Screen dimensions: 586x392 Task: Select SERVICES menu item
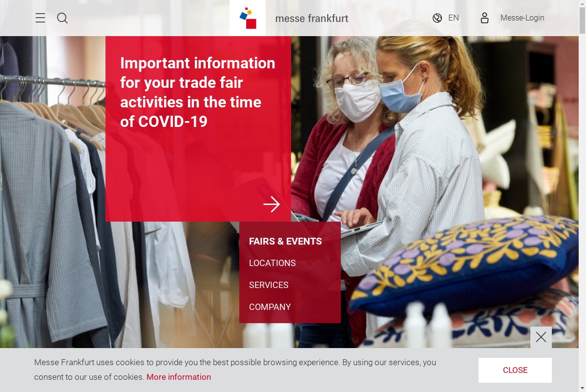(x=269, y=285)
